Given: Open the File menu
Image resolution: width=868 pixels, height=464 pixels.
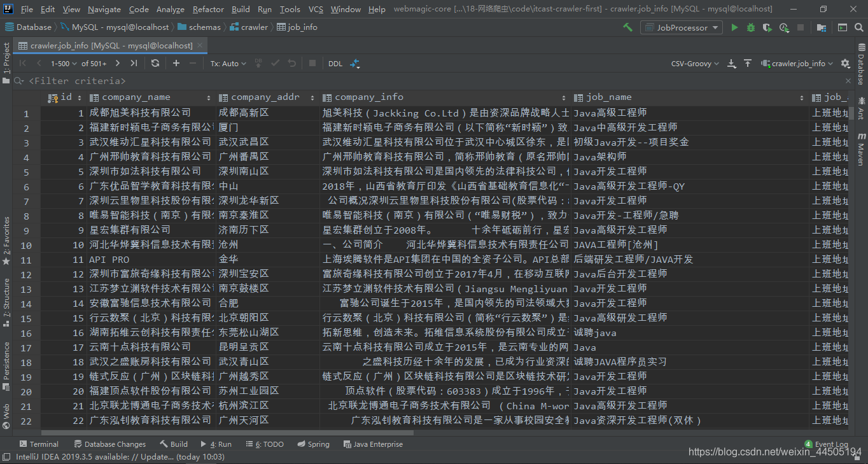Looking at the screenshot, I should 27,9.
